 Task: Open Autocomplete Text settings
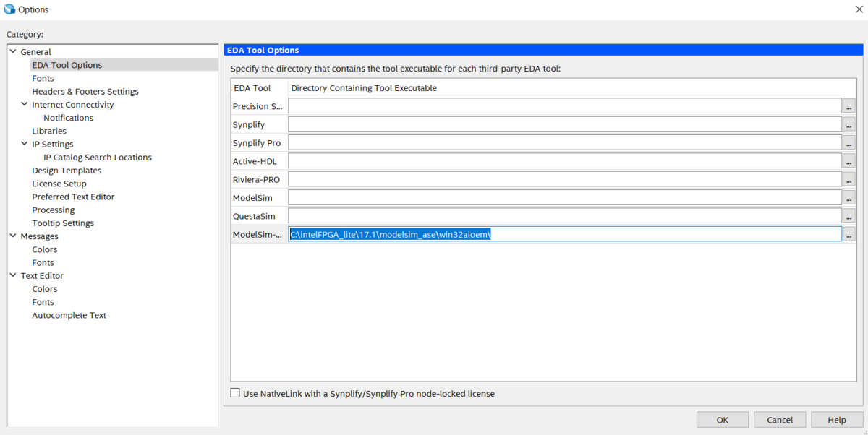(x=69, y=315)
